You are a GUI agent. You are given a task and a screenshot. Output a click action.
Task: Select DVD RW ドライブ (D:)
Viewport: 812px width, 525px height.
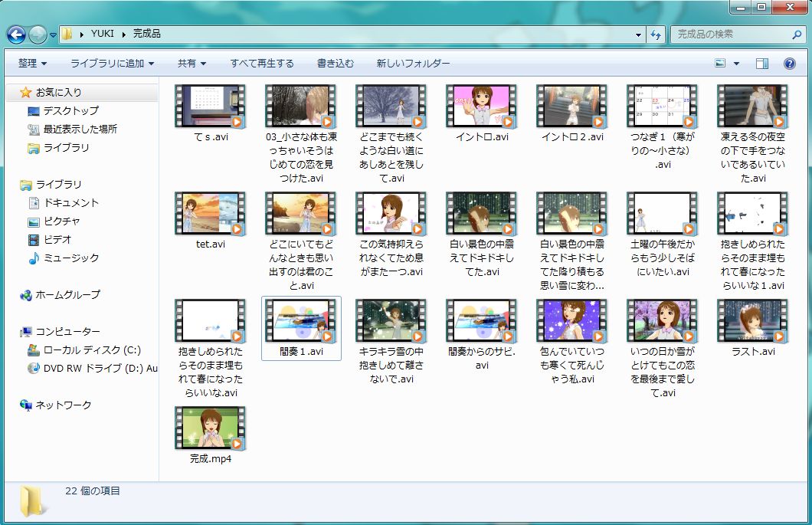92,369
